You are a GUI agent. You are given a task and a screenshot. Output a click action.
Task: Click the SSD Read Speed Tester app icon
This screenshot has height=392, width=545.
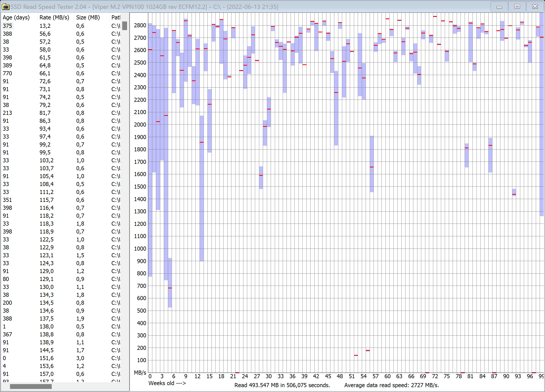(5, 7)
